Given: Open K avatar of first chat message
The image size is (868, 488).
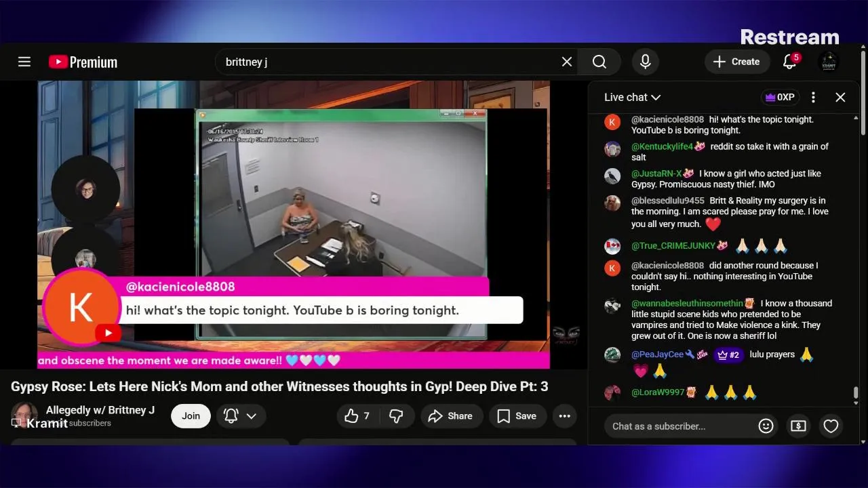Looking at the screenshot, I should [x=612, y=122].
